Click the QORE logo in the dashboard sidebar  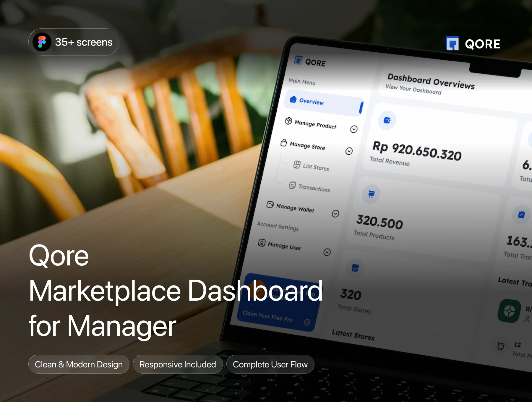[x=310, y=62]
